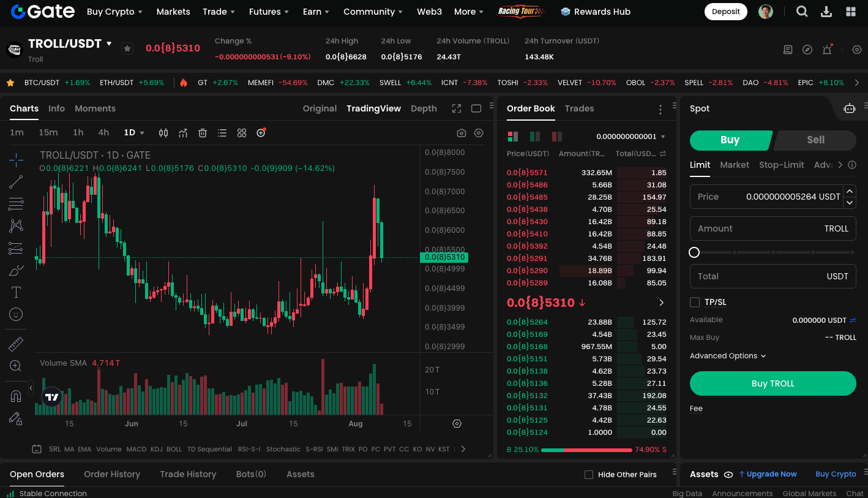868x498 pixels.
Task: Click the Deposit button
Action: (x=726, y=12)
